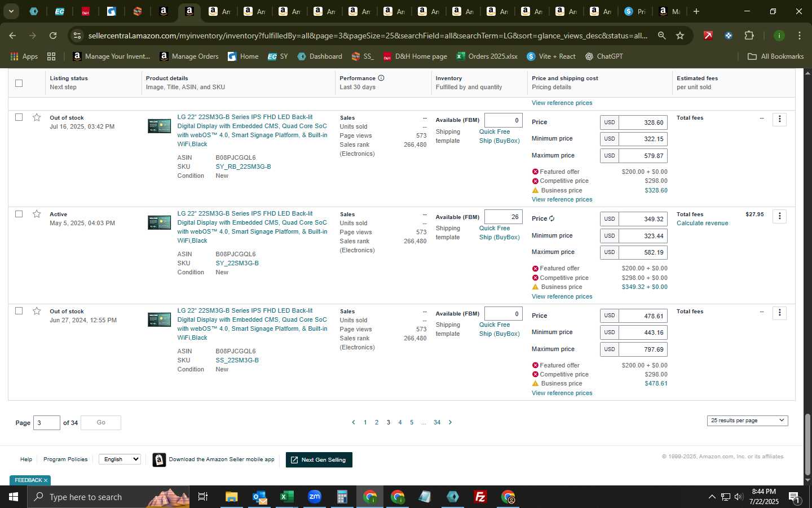Click the refresh icon beside Price for SY_22SM3G-B
Screen dimensions: 812x508
[x=552, y=218]
